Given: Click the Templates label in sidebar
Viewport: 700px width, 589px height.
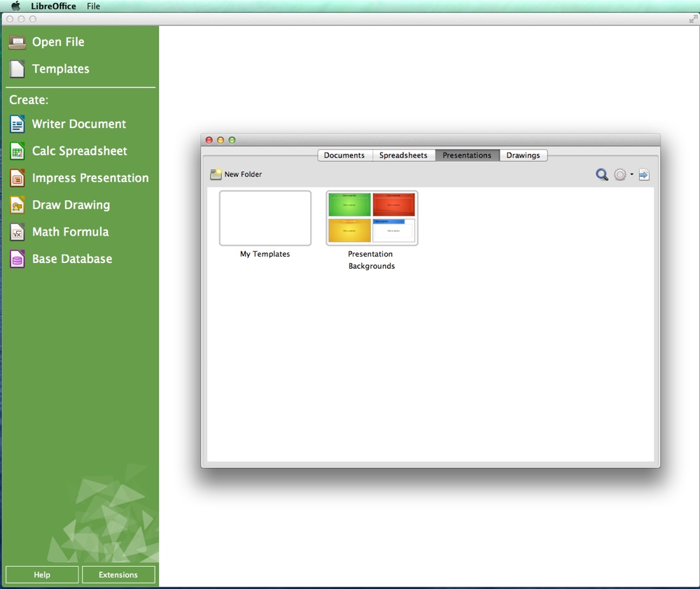Looking at the screenshot, I should [61, 69].
